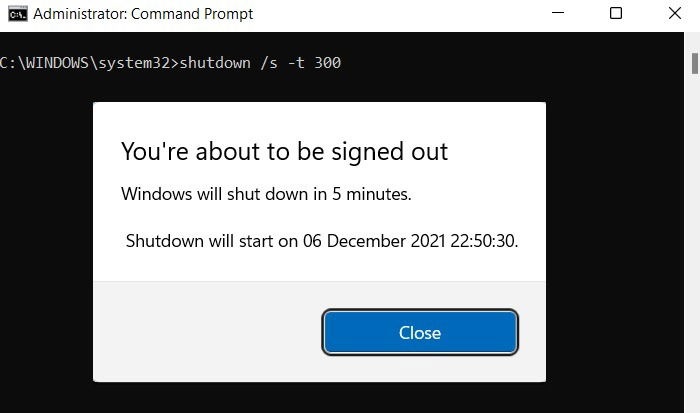Screen dimensions: 700x413
Task: Click the Command Prompt icon in title bar
Action: 18,14
